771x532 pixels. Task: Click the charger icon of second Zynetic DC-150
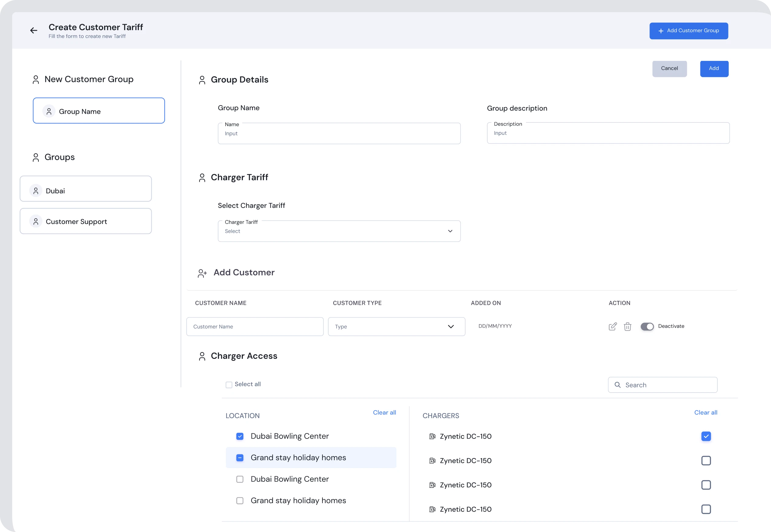[432, 461]
